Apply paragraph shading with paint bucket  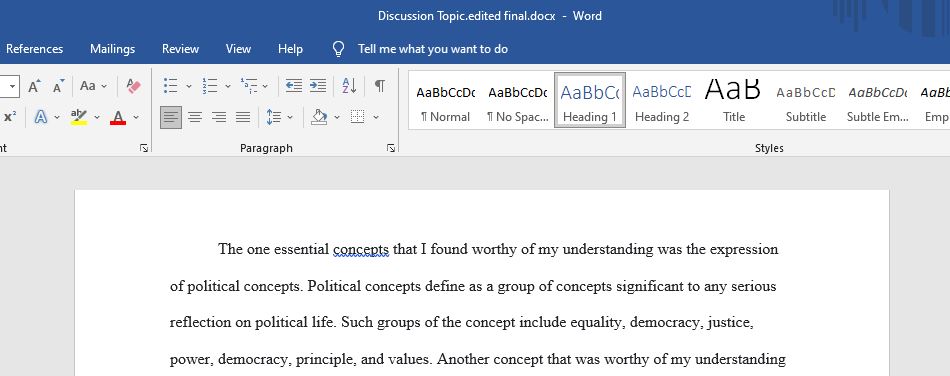coord(319,117)
